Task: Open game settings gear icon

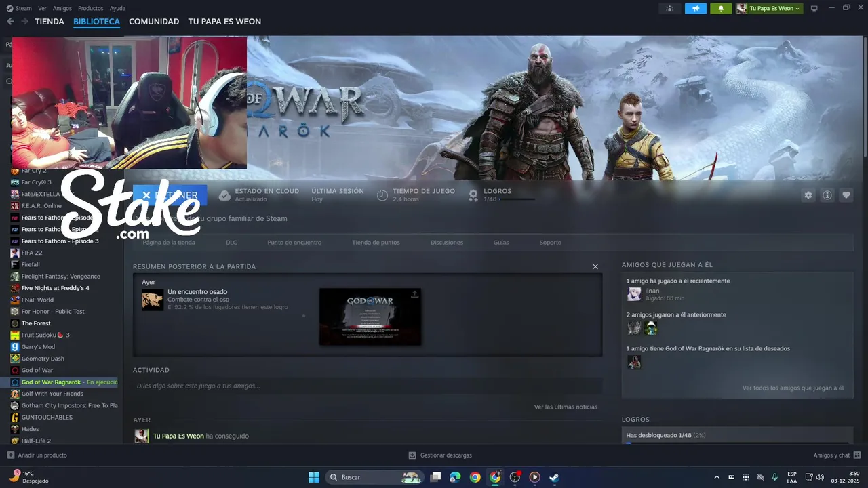Action: point(808,195)
